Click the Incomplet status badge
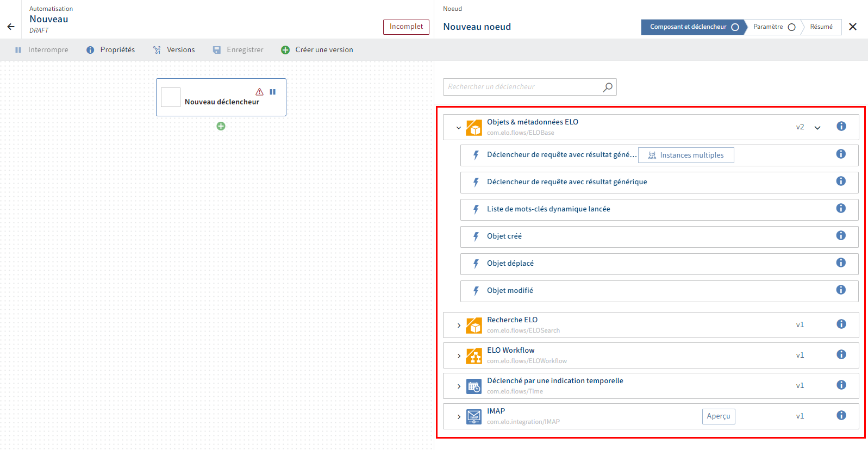 point(406,27)
